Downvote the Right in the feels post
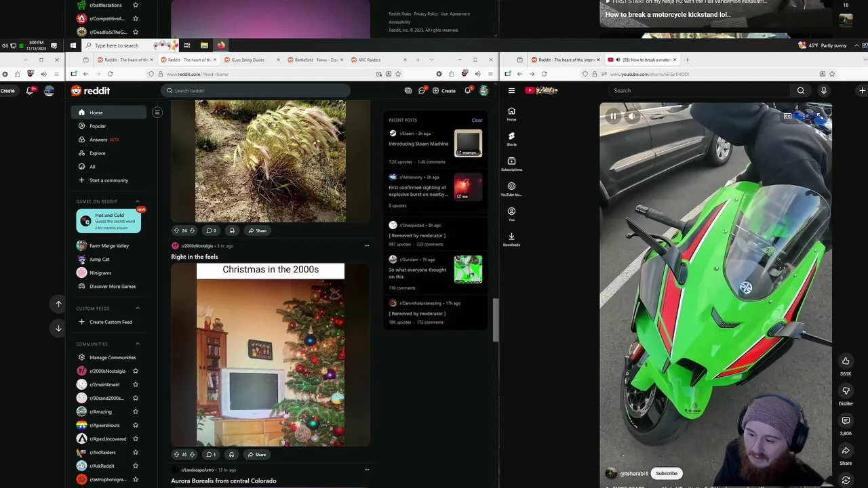Image resolution: width=868 pixels, height=488 pixels. (x=192, y=455)
